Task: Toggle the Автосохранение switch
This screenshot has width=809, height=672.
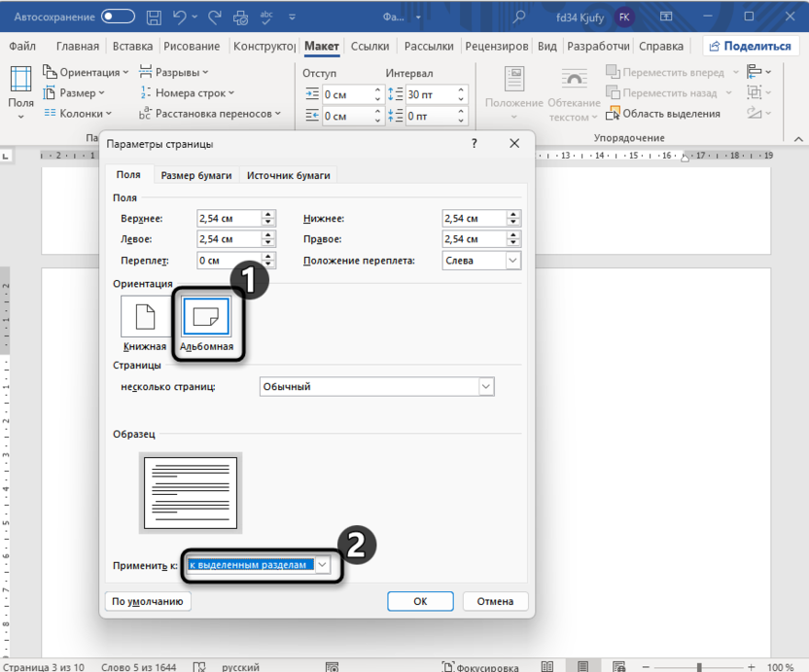Action: pyautogui.click(x=118, y=17)
